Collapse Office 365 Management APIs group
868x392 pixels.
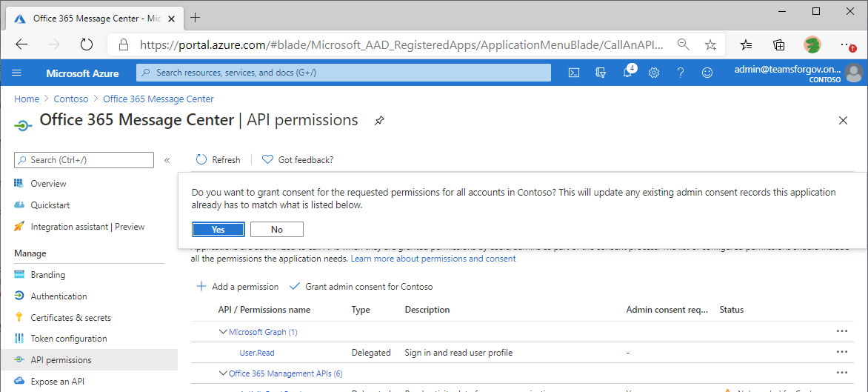click(223, 373)
